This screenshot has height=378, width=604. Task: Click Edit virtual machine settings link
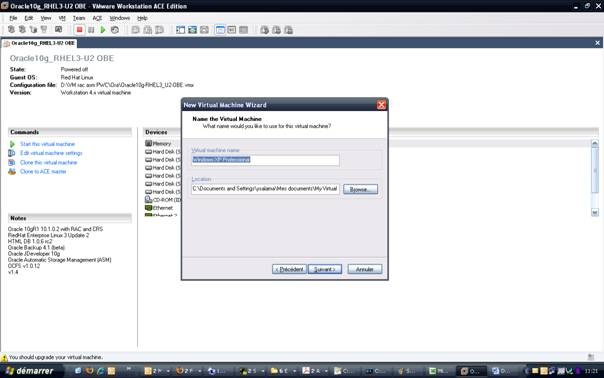pos(51,153)
